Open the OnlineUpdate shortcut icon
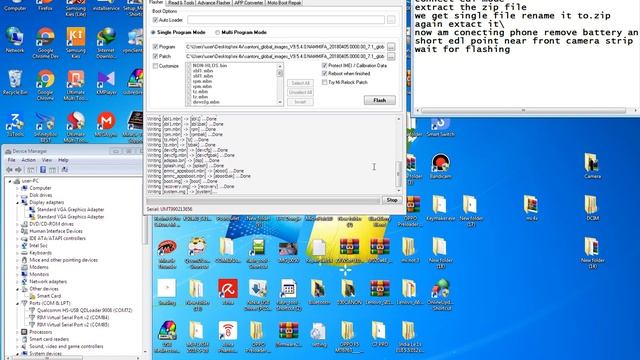Image resolution: width=640 pixels, height=360 pixels. click(440, 295)
